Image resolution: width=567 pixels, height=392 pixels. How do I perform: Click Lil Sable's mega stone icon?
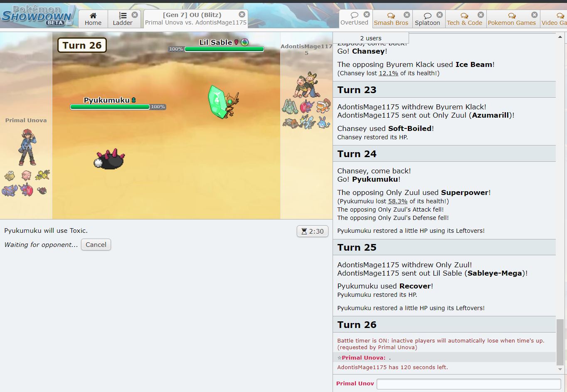[x=245, y=42]
